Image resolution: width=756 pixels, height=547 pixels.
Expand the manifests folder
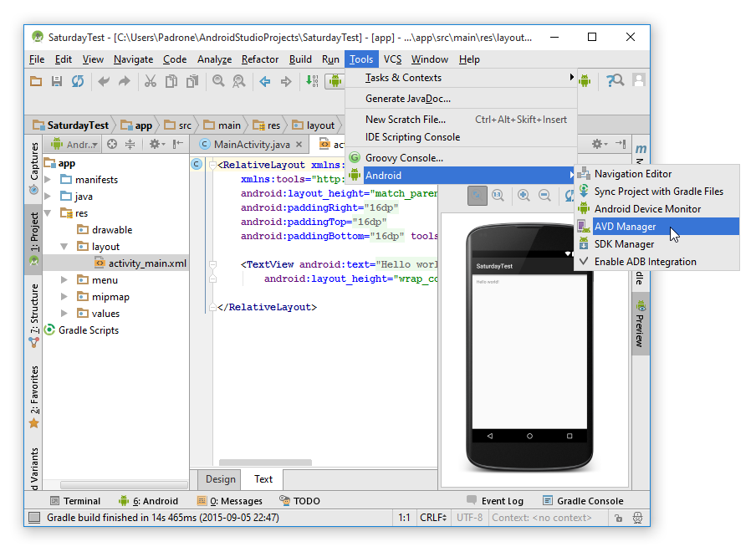tap(48, 180)
